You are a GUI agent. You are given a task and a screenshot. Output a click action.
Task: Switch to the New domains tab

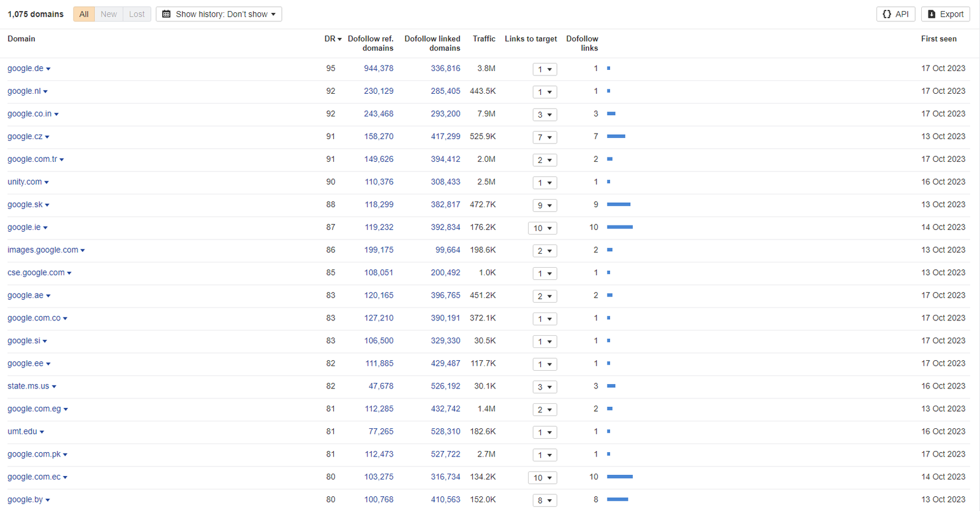(108, 14)
